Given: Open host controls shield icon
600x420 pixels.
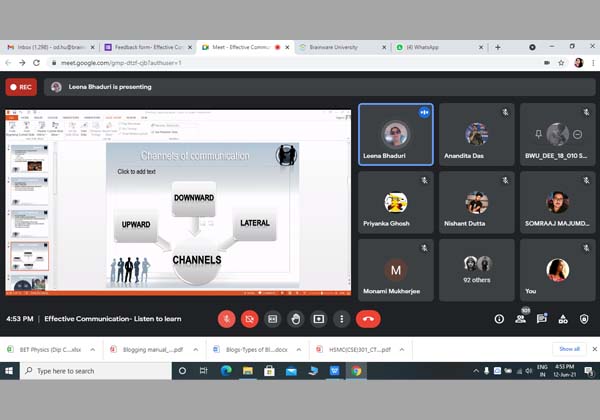Looking at the screenshot, I should pos(584,319).
